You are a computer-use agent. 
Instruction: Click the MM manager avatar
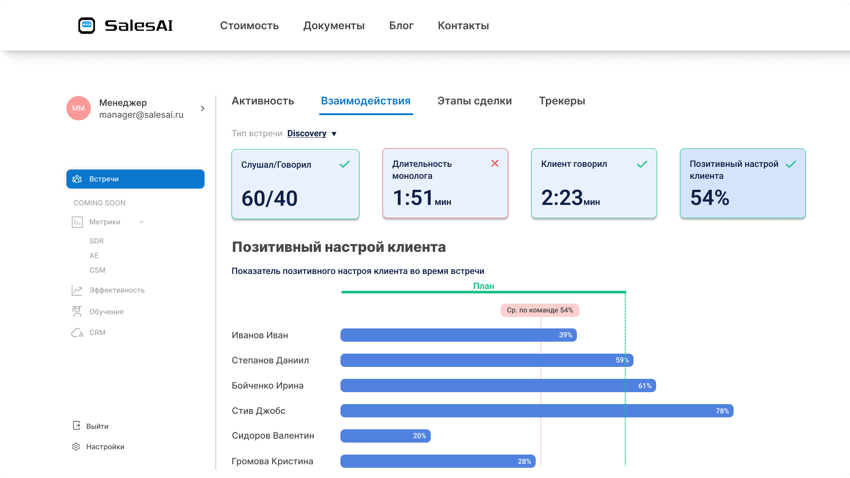(x=78, y=108)
